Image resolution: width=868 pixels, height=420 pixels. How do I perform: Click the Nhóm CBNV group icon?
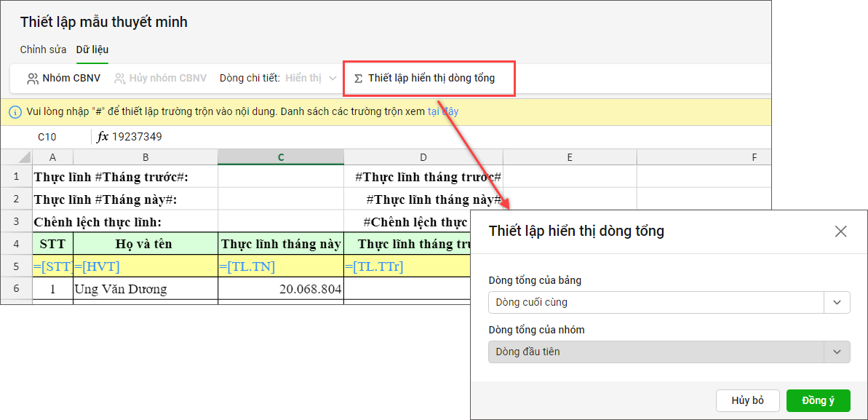pos(32,78)
